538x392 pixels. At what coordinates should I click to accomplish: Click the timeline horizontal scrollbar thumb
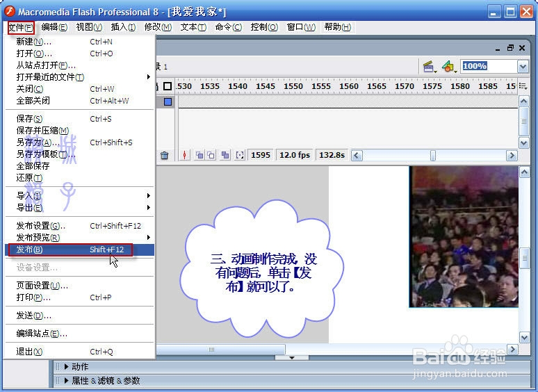pos(433,156)
